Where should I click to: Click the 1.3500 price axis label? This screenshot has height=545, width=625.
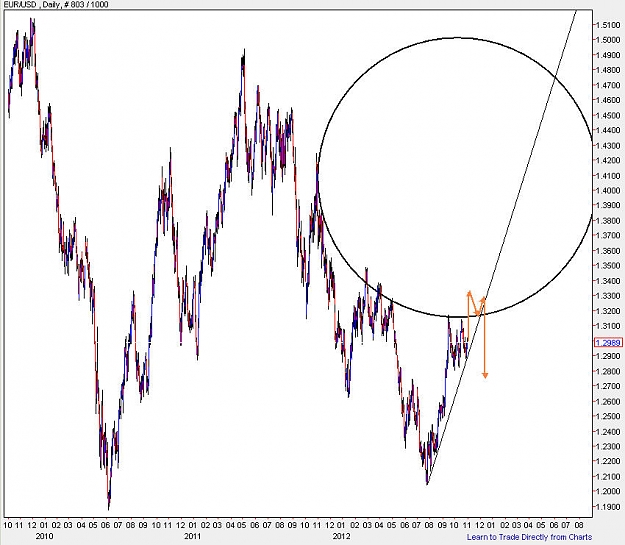[608, 266]
